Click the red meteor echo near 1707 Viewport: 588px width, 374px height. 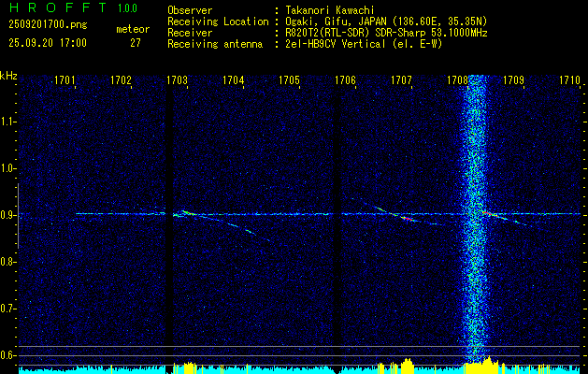408,218
